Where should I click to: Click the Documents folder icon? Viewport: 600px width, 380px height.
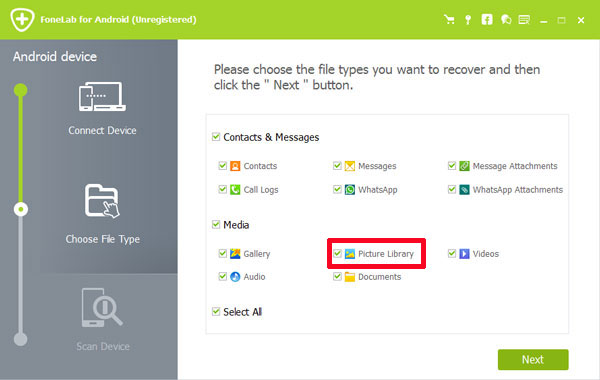coord(350,277)
